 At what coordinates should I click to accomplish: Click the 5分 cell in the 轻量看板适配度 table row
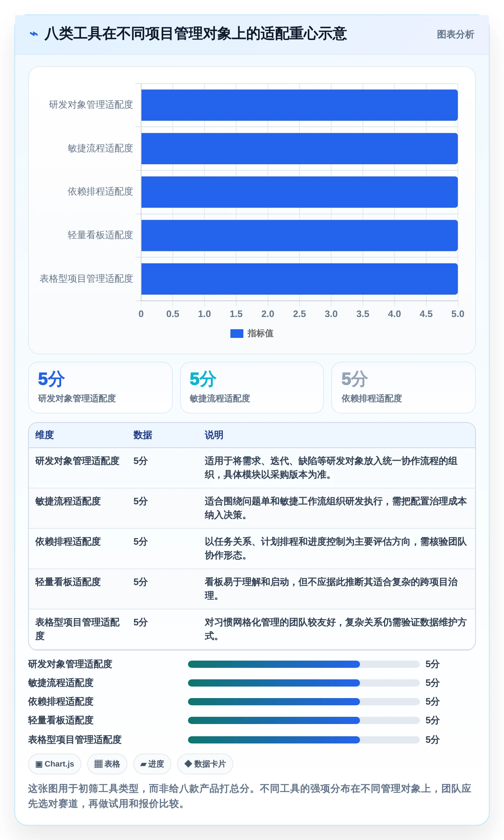point(141,582)
